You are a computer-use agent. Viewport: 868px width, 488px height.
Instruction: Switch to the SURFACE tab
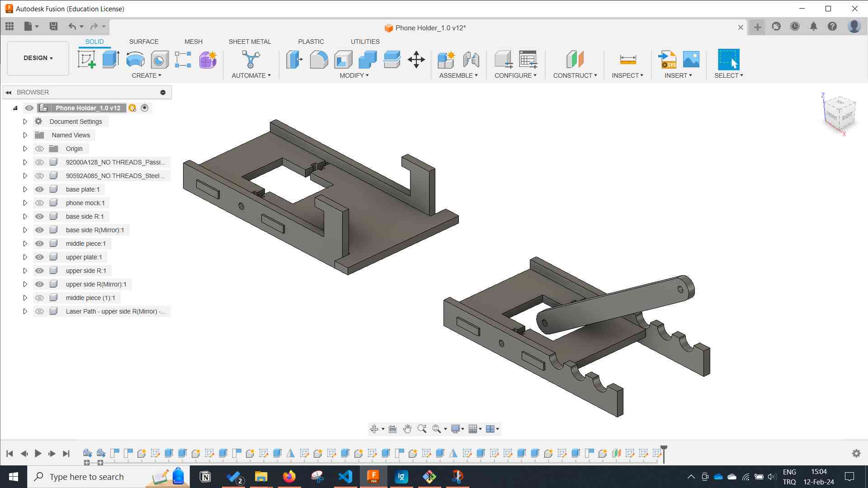pyautogui.click(x=144, y=42)
